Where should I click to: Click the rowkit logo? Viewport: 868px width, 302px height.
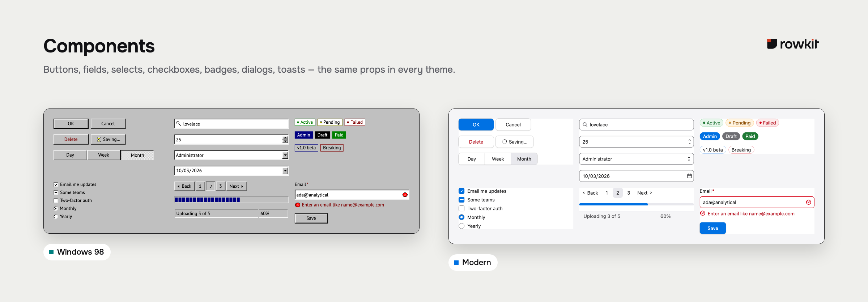pos(793,44)
